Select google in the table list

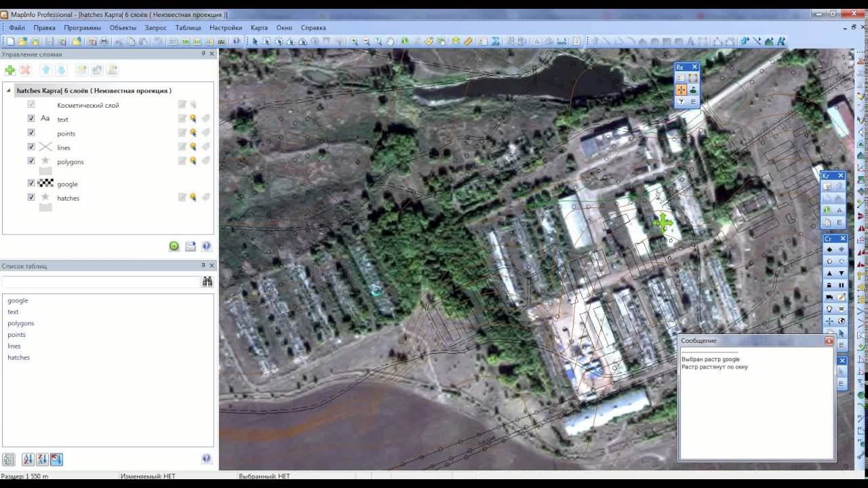click(18, 300)
